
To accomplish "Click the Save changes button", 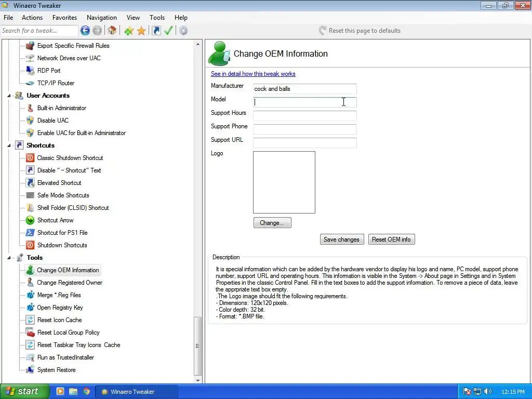I will 342,240.
